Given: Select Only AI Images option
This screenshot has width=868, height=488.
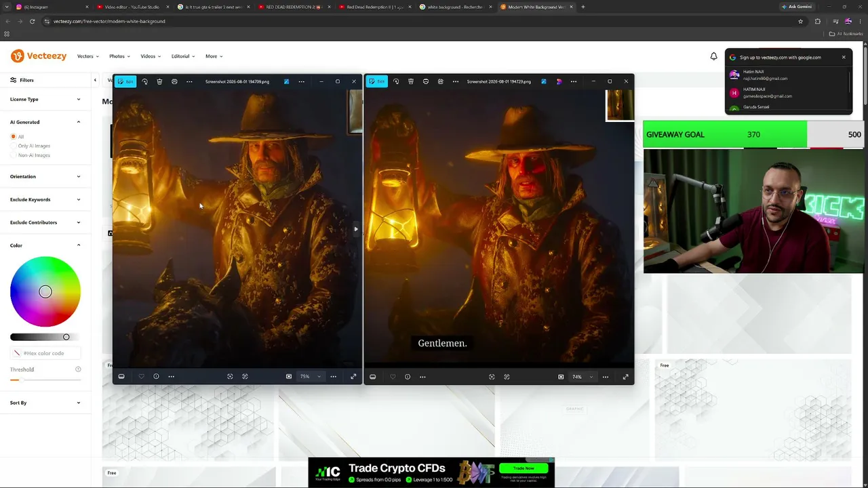Looking at the screenshot, I should [x=13, y=146].
